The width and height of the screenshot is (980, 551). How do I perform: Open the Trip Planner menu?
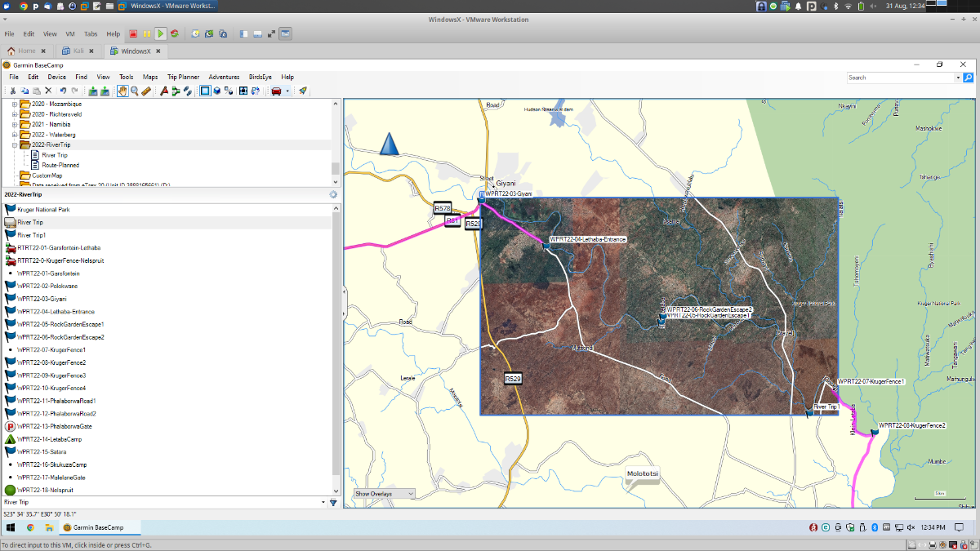pyautogui.click(x=183, y=77)
